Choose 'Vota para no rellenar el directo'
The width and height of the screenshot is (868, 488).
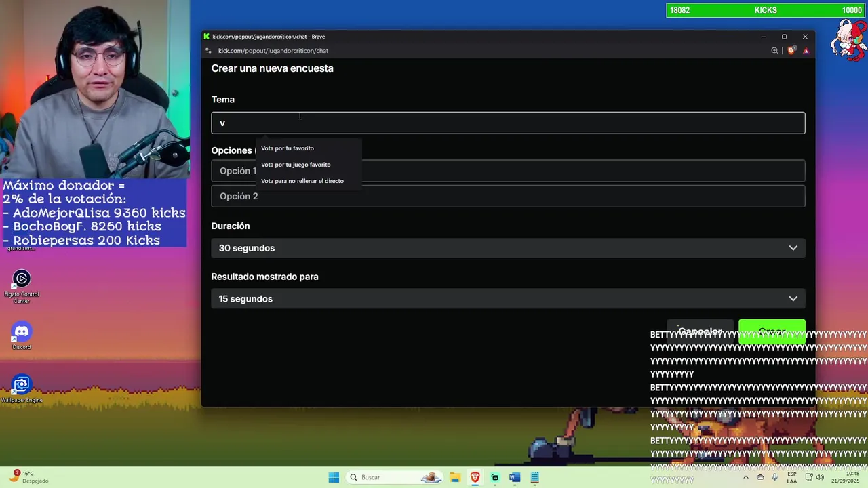(302, 181)
